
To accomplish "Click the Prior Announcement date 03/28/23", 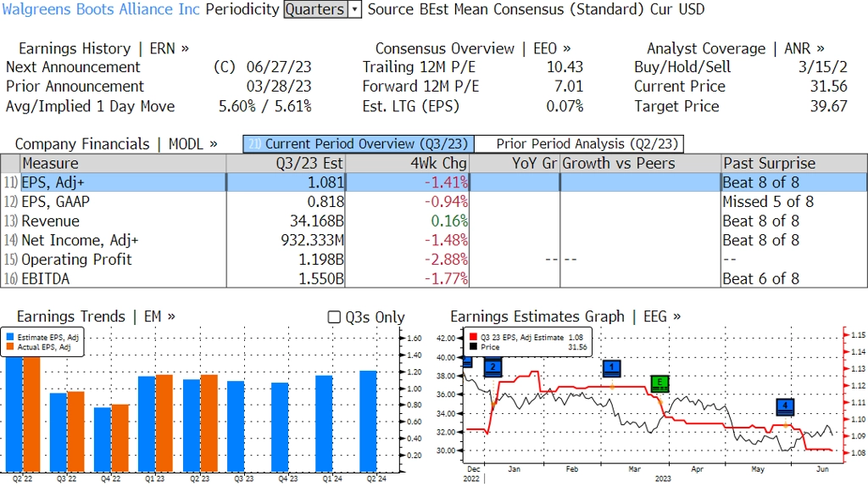I will click(278, 87).
